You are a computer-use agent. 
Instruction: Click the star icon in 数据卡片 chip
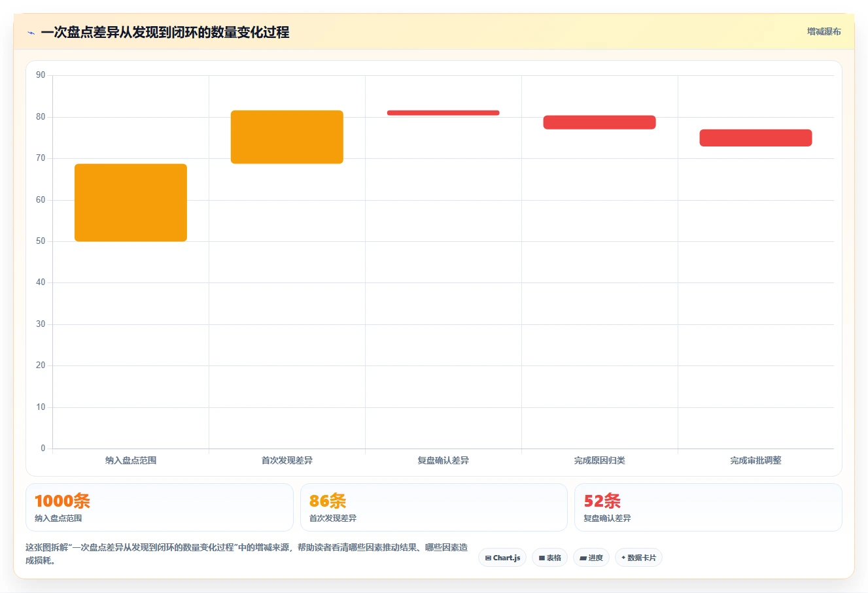(x=623, y=558)
